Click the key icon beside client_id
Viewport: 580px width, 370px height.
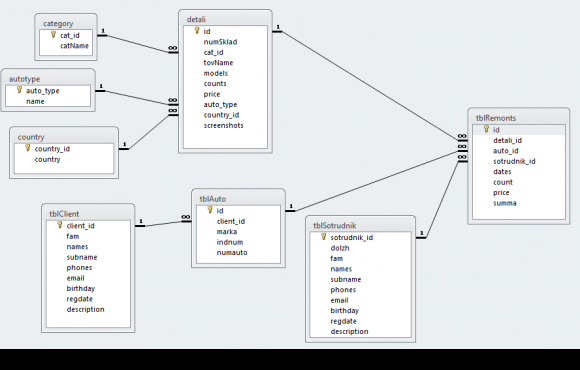tap(60, 225)
